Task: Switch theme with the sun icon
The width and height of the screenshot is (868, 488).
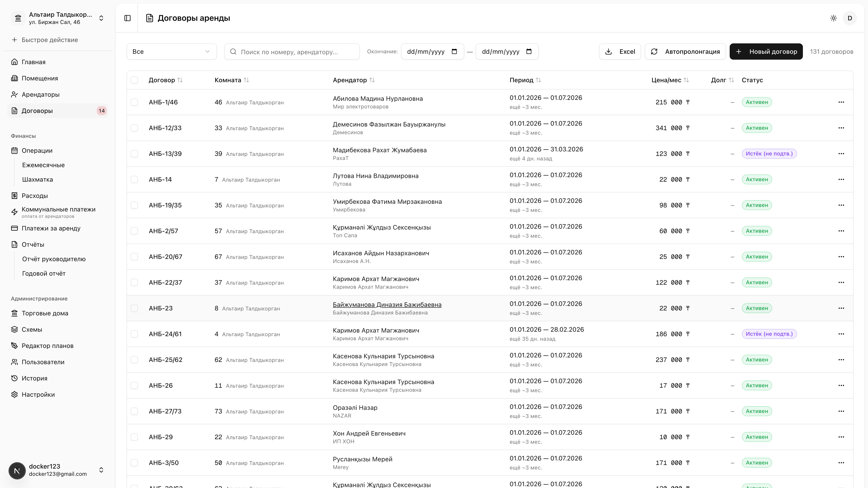Action: click(x=833, y=18)
